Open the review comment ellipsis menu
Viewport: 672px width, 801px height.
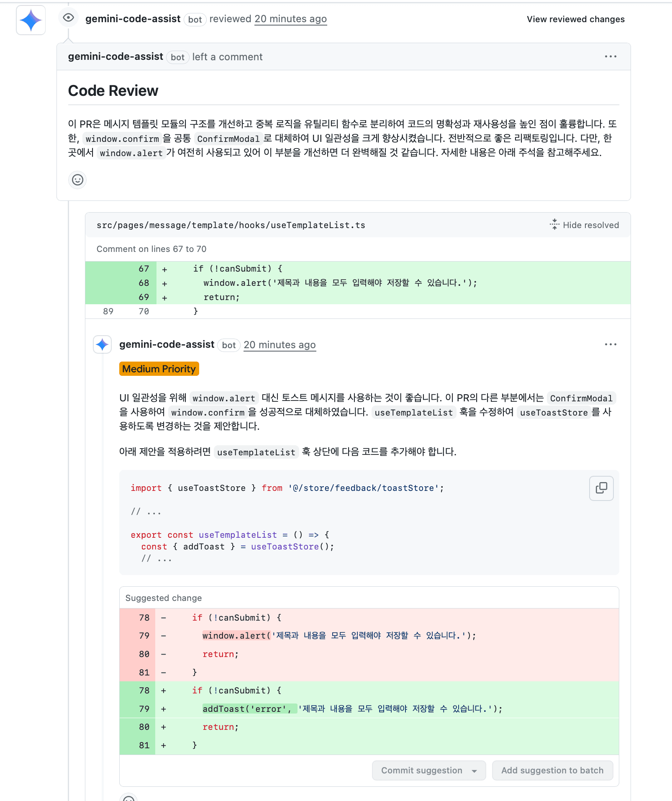[610, 56]
